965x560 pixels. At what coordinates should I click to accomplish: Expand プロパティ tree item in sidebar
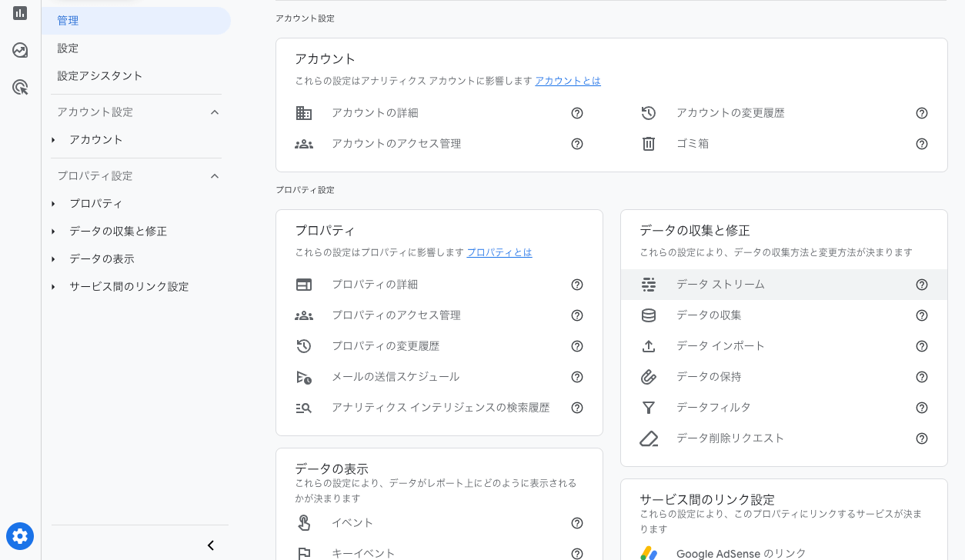[53, 204]
